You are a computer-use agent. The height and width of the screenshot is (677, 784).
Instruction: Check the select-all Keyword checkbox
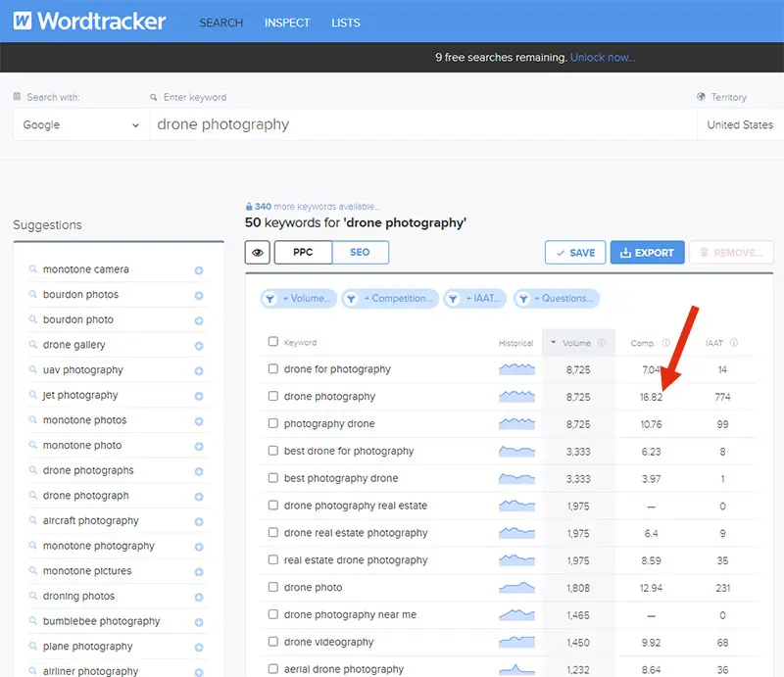273,342
